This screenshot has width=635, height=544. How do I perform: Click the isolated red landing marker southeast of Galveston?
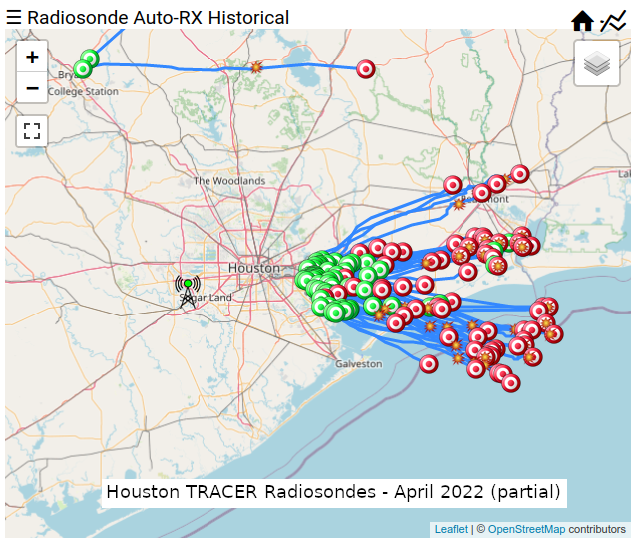click(x=429, y=364)
